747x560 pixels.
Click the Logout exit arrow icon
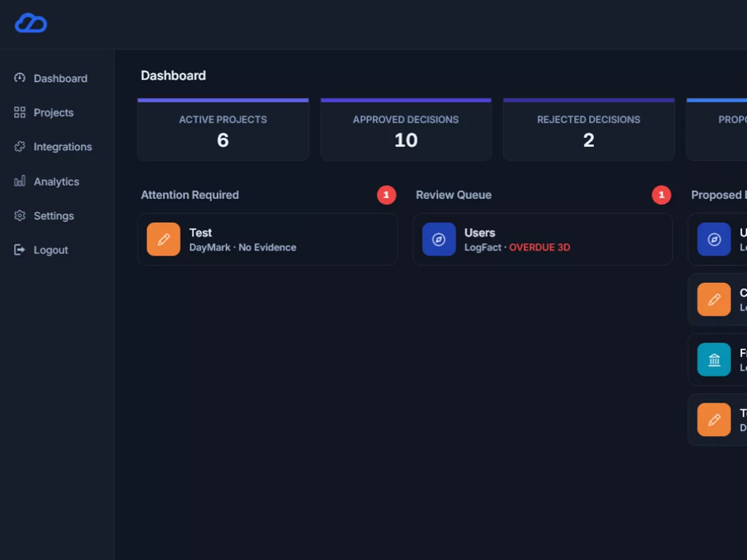point(20,250)
